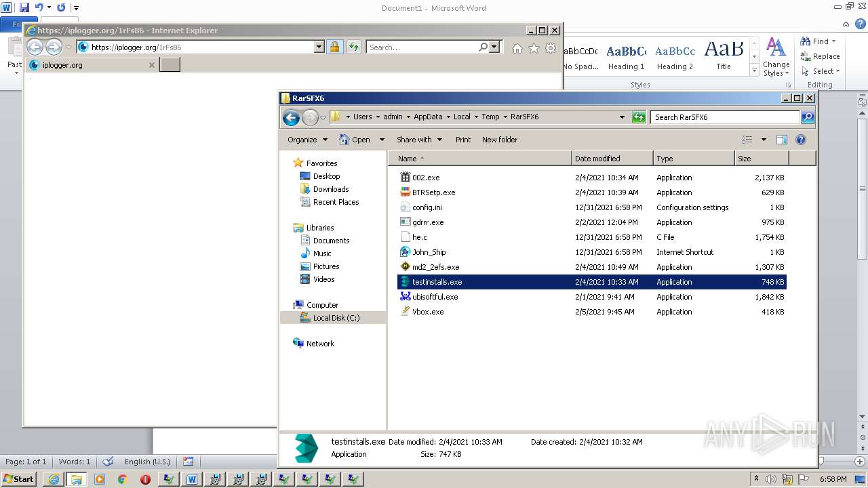Sort files by Name column

pyautogui.click(x=481, y=159)
